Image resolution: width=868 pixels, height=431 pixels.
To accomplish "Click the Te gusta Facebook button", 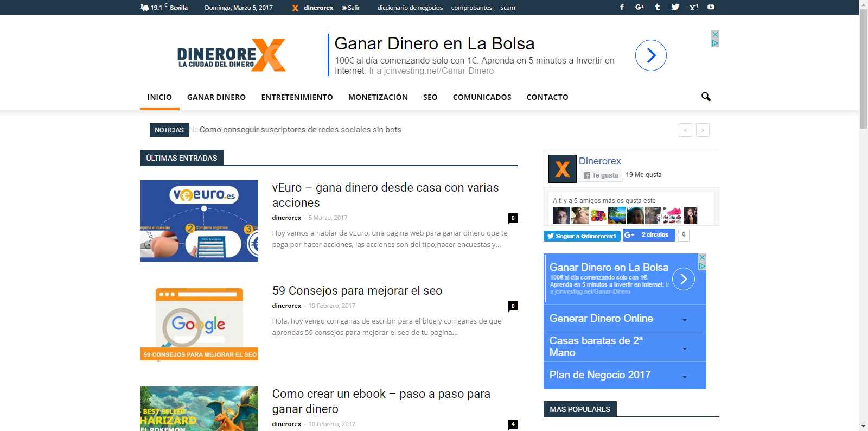I will pos(601,175).
